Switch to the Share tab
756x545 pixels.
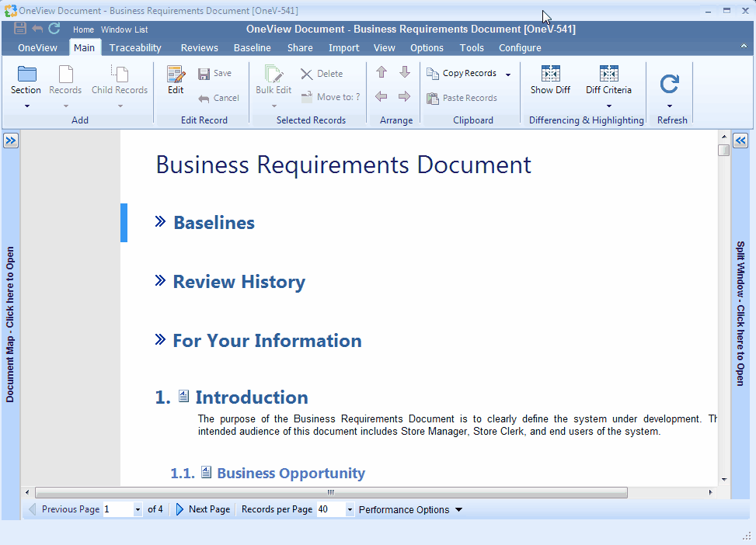pos(300,47)
